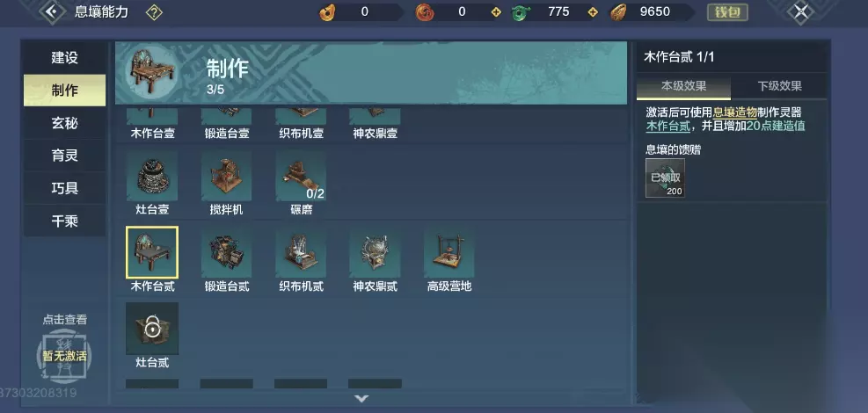Expand the list with the down chevron
The height and width of the screenshot is (413, 868).
(361, 398)
